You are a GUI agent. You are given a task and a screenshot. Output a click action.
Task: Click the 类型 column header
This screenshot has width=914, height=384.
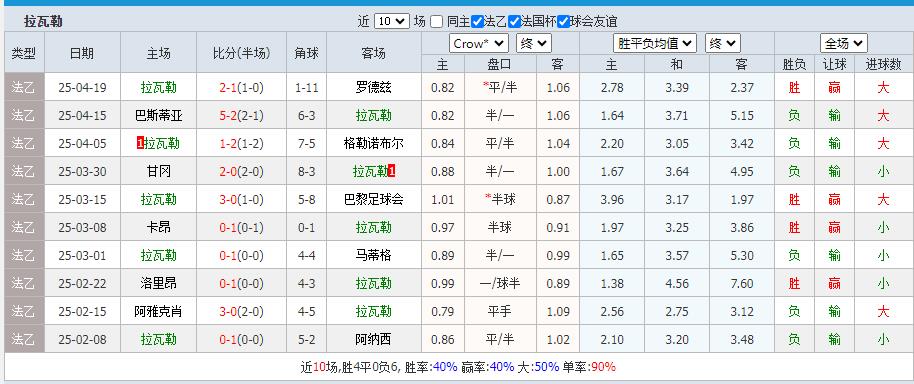24,53
